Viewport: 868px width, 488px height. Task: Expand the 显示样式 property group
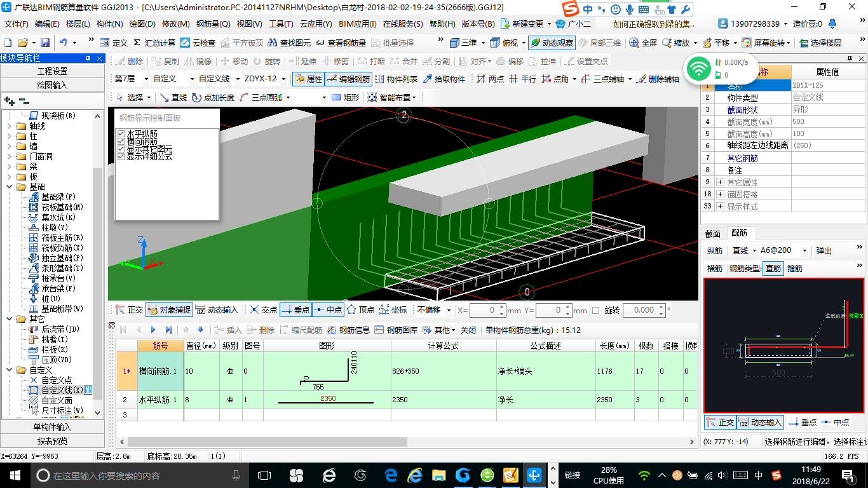coord(719,207)
